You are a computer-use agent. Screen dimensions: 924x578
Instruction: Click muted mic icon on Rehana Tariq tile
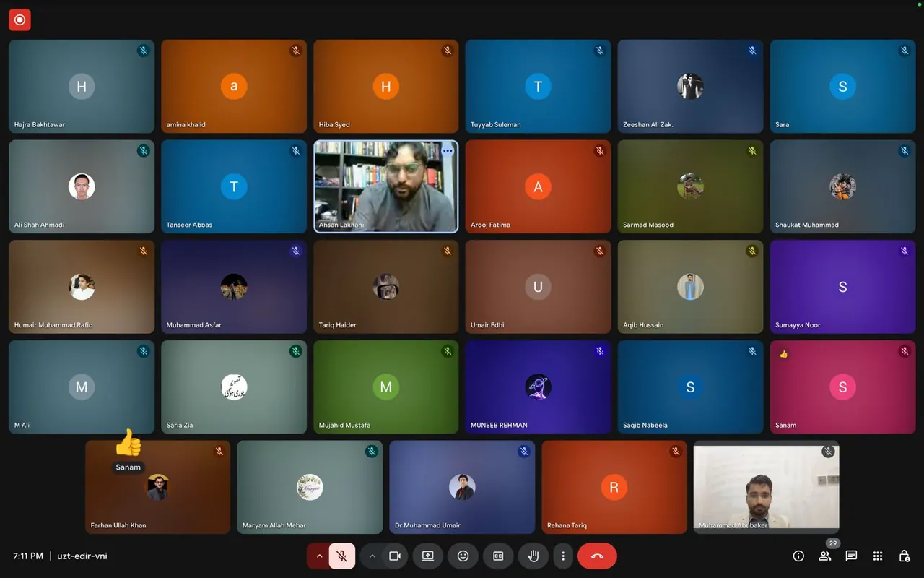tap(676, 452)
